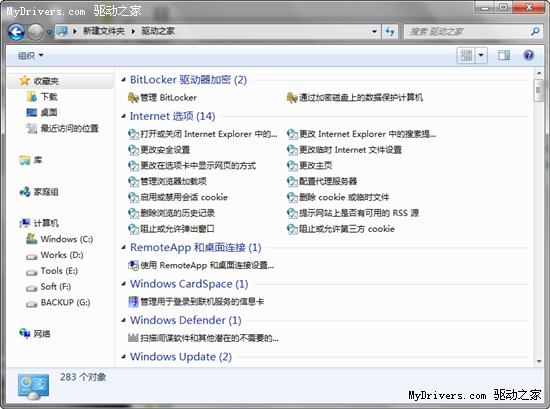Click the computer icon in the address bar

pos(62,32)
